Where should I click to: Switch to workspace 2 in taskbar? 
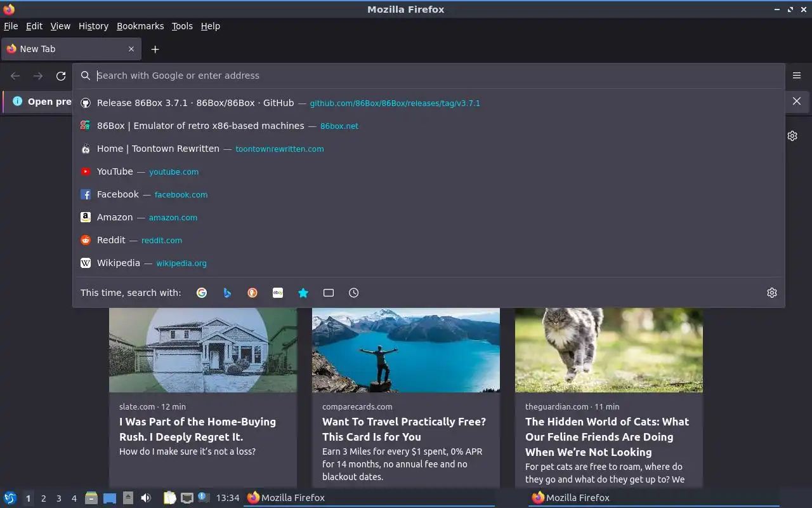pyautogui.click(x=43, y=498)
